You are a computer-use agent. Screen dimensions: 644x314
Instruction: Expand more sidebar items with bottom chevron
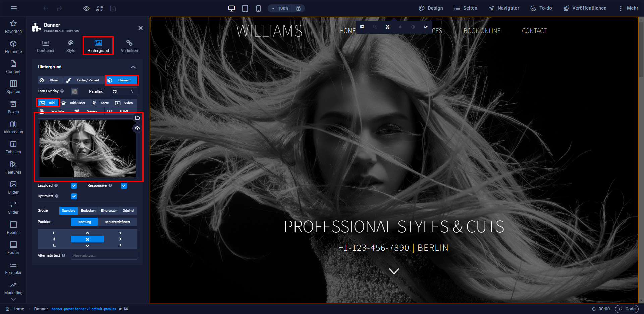(13, 299)
